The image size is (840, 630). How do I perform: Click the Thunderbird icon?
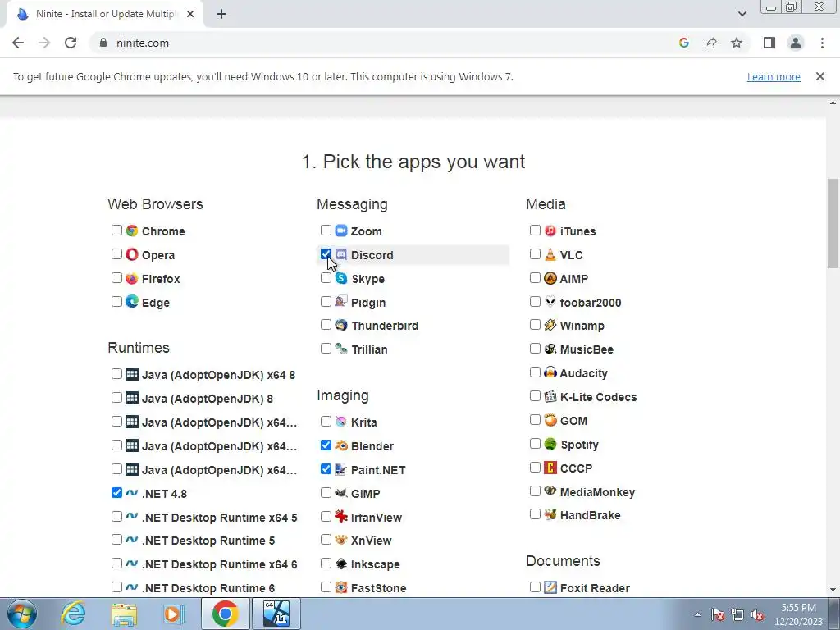(341, 325)
